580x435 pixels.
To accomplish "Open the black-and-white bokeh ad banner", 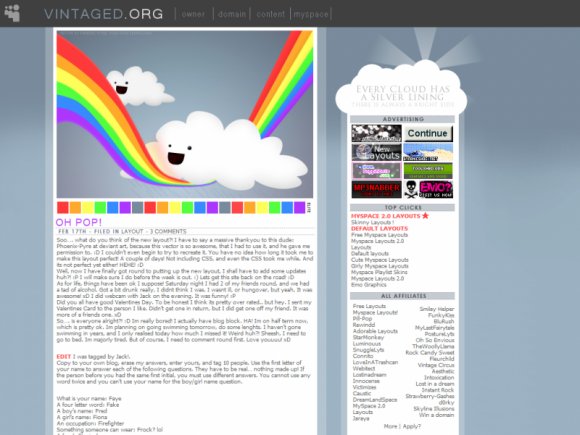I will (x=376, y=133).
